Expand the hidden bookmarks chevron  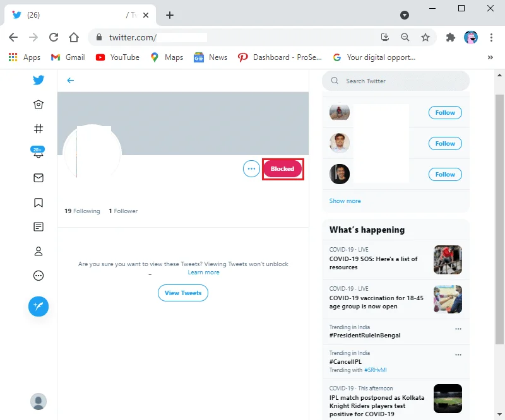pyautogui.click(x=490, y=57)
